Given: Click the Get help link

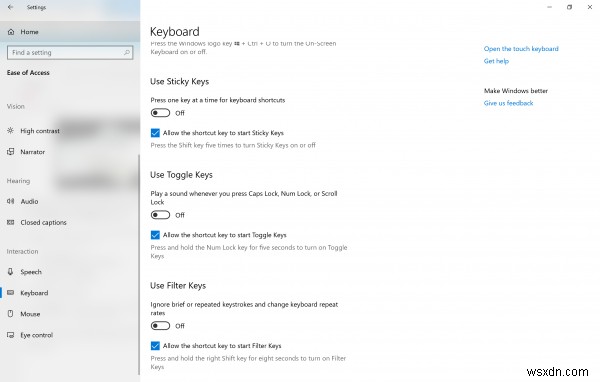Looking at the screenshot, I should coord(496,61).
